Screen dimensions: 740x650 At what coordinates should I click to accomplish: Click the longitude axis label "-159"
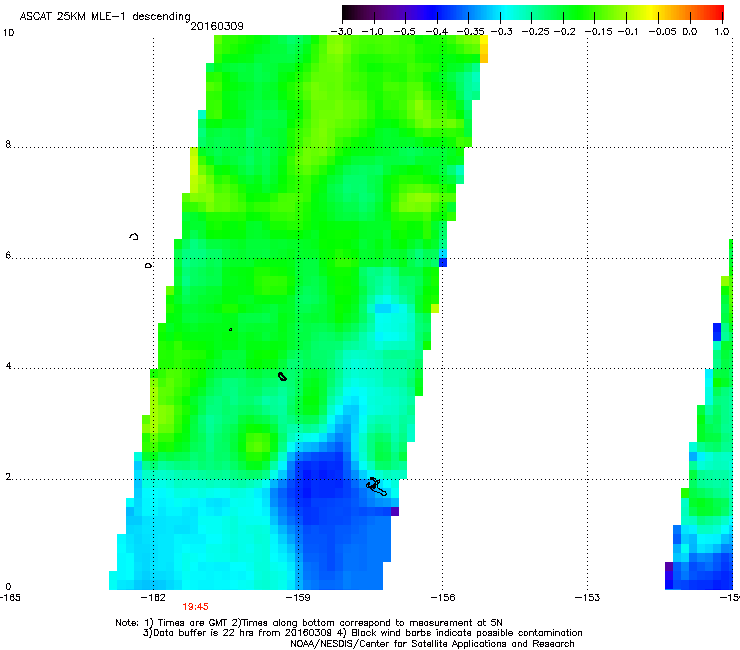[x=298, y=598]
